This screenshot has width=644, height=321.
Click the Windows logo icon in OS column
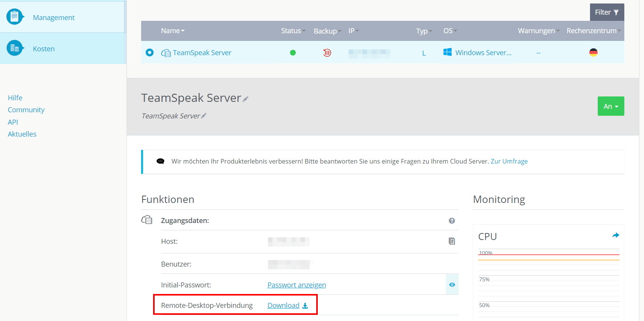pos(447,52)
